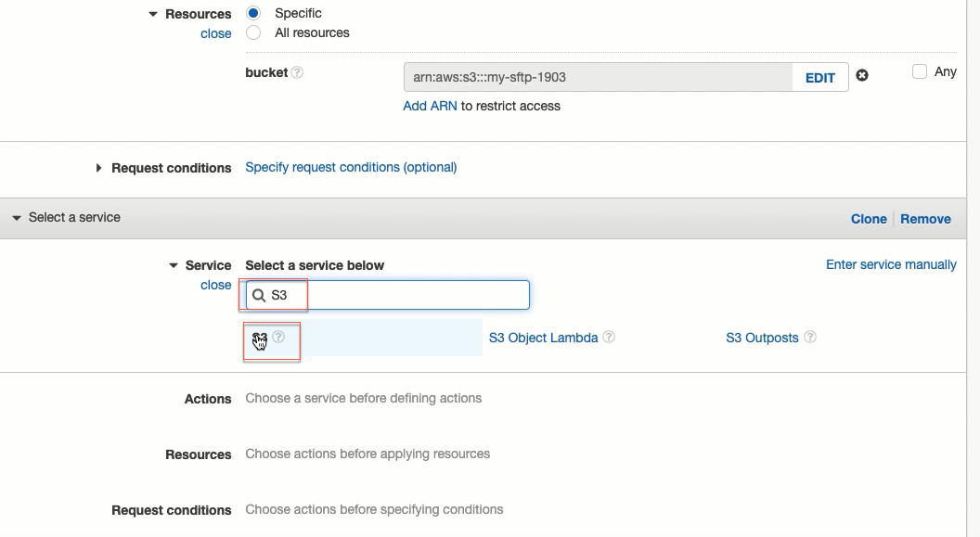The width and height of the screenshot is (980, 537).
Task: Click Remove for this statement
Action: [925, 219]
